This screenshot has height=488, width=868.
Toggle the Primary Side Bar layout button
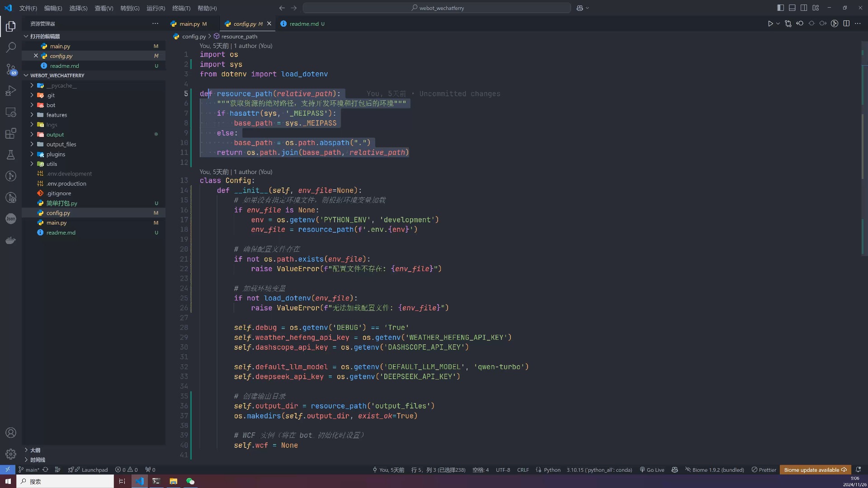click(780, 8)
